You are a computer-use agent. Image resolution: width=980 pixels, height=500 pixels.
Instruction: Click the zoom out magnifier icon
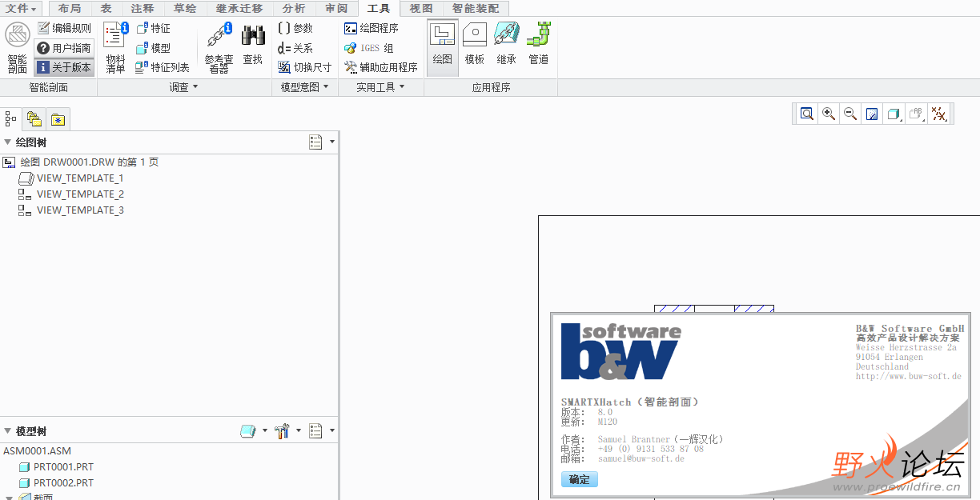850,114
